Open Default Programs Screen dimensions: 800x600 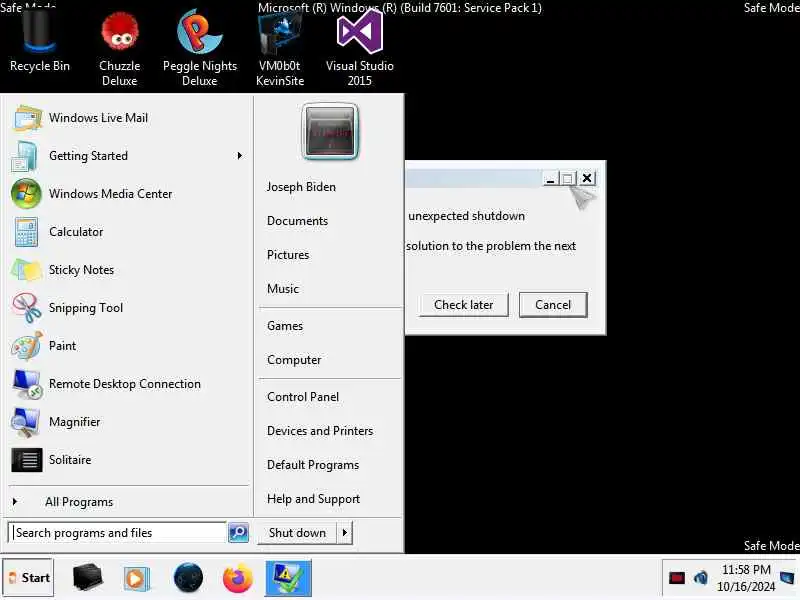(313, 465)
